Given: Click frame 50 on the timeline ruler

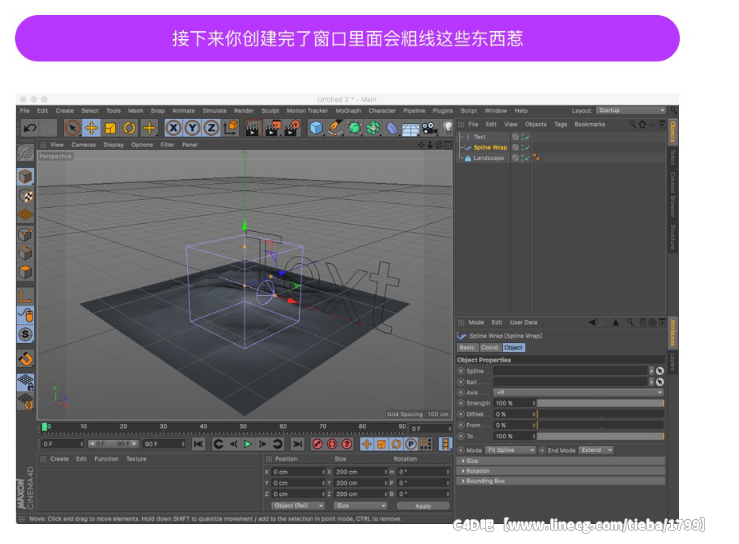Looking at the screenshot, I should coord(243,426).
